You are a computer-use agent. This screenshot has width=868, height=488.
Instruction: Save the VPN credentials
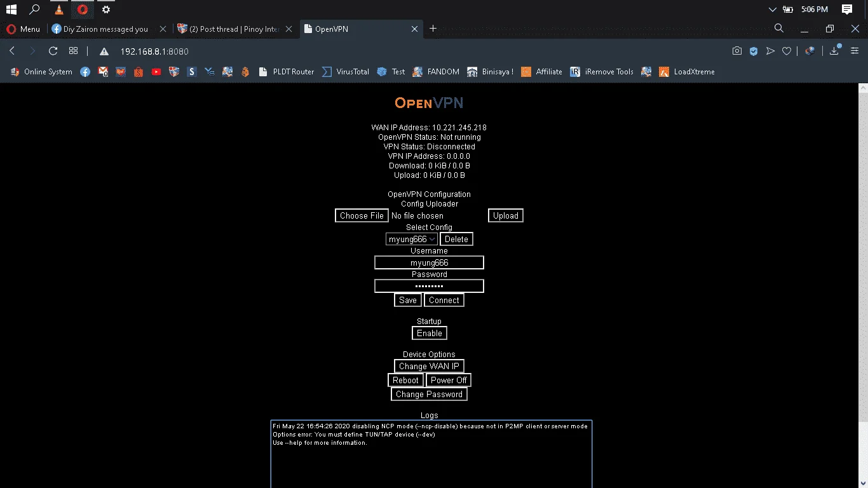click(408, 300)
